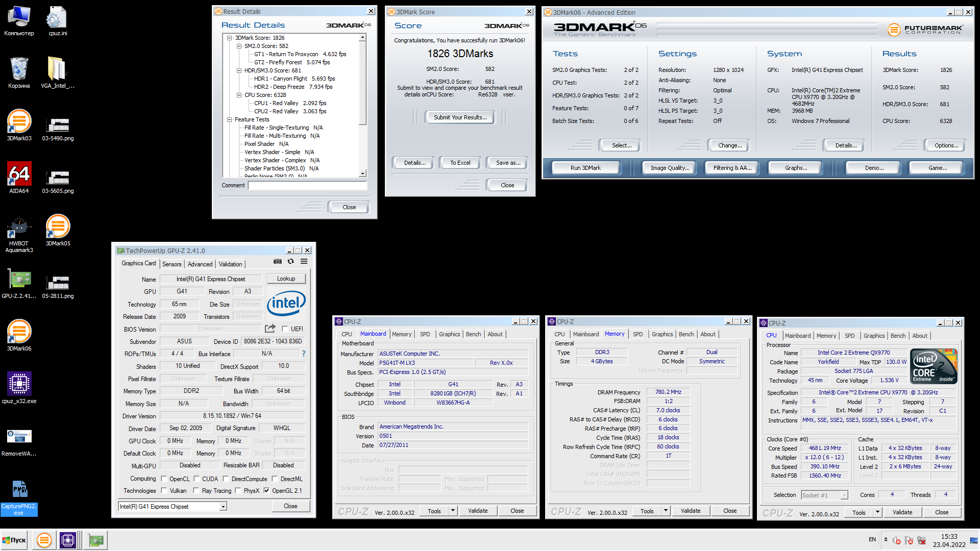Select the 3DMark05 desktop shortcut
The image size is (980, 551).
click(58, 230)
